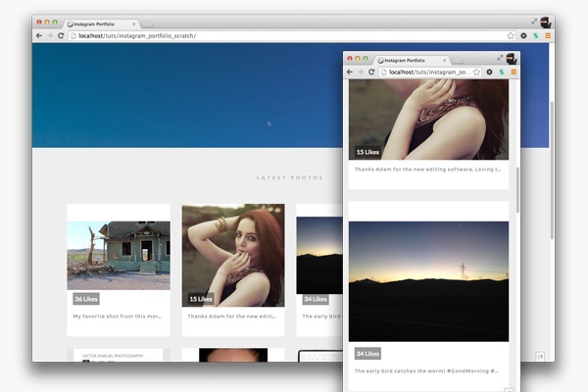Click vertical scrollbar thumb in large window
The image size is (588, 392).
pyautogui.click(x=552, y=170)
